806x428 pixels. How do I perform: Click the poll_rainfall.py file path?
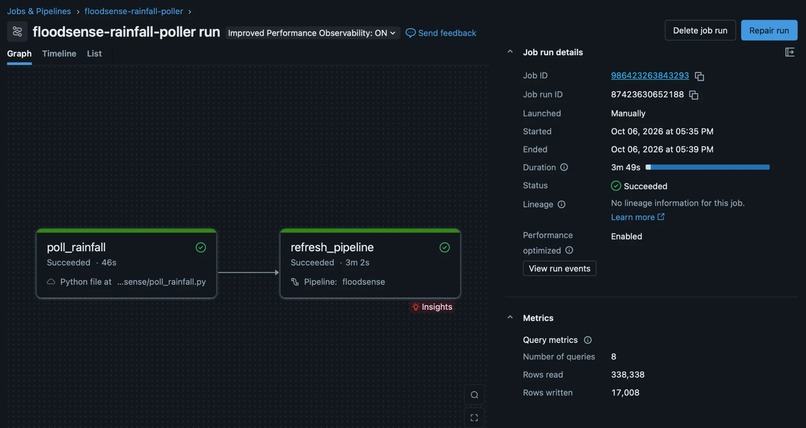coord(161,282)
